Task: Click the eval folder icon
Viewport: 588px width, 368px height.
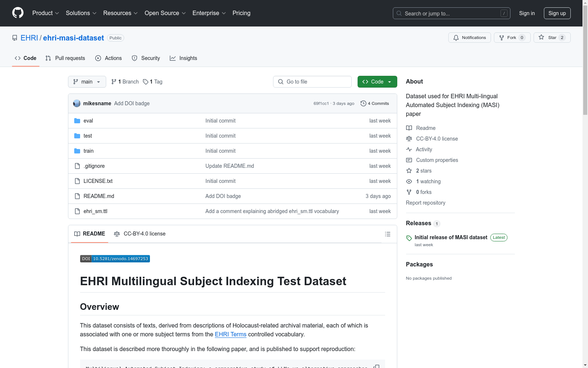Action: point(77,121)
